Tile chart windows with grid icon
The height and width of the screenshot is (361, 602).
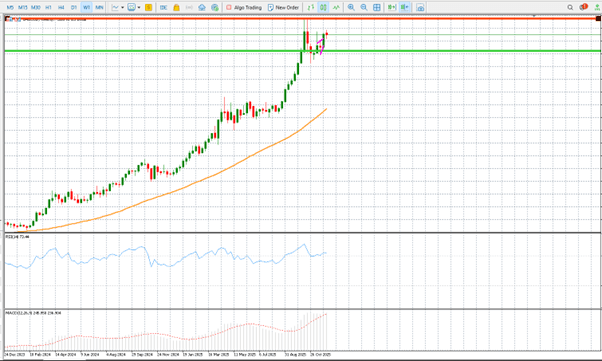point(377,7)
